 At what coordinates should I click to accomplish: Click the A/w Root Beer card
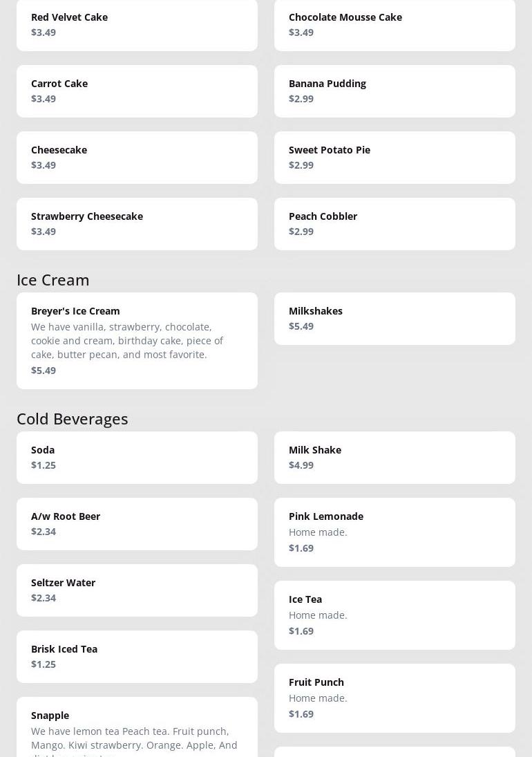tap(137, 523)
